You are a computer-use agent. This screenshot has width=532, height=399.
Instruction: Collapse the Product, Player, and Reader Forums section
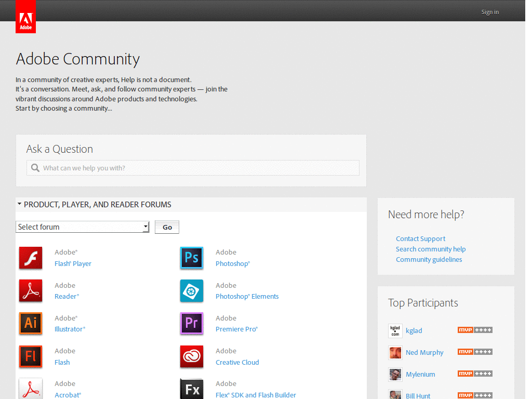click(20, 204)
